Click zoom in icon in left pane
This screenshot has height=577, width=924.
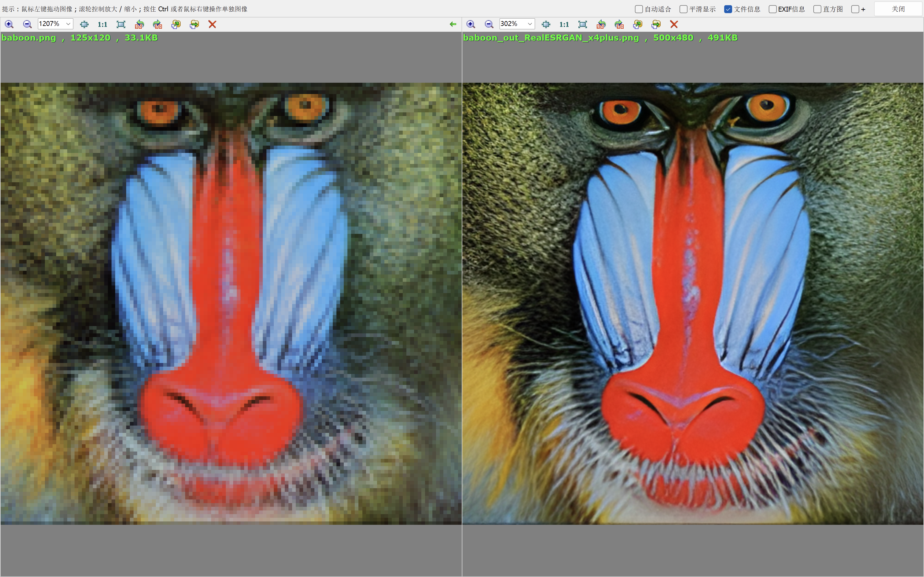[9, 24]
